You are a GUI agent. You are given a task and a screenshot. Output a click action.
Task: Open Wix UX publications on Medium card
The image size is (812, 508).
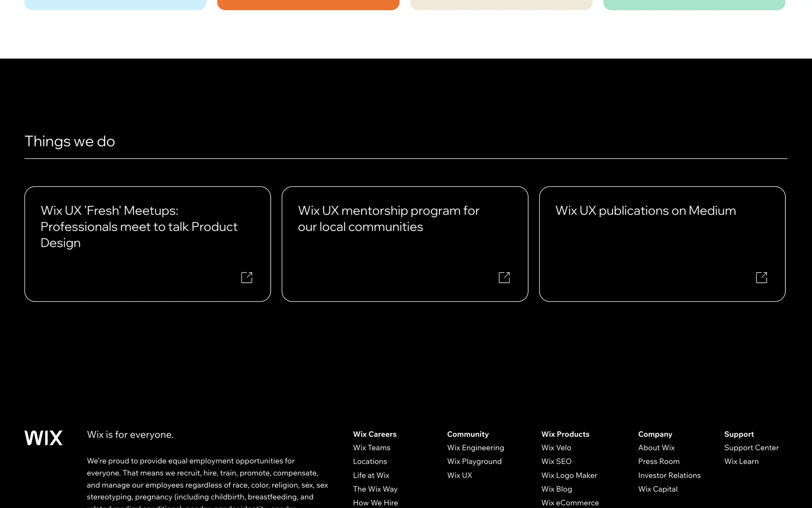[x=645, y=210]
